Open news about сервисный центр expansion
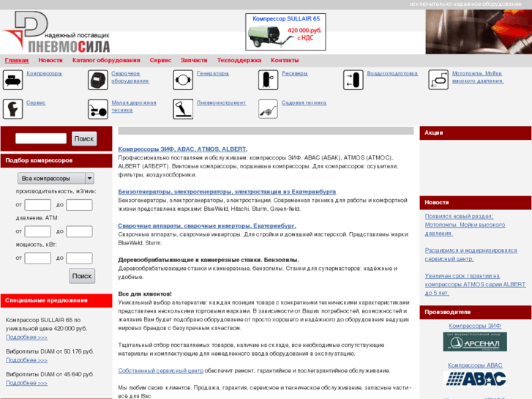532x399 pixels. tap(471, 255)
